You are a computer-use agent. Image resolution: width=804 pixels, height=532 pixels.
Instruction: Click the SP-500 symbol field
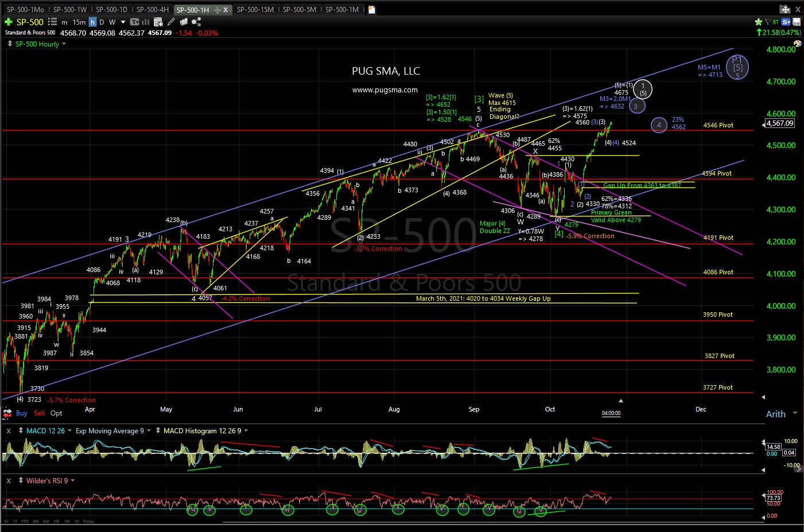click(x=30, y=22)
